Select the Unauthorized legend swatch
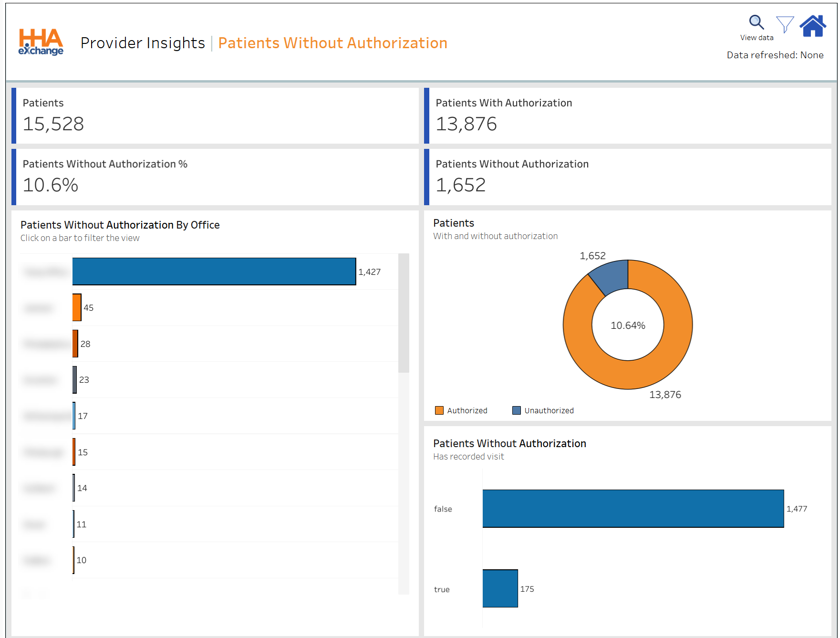The width and height of the screenshot is (840, 638). [516, 410]
